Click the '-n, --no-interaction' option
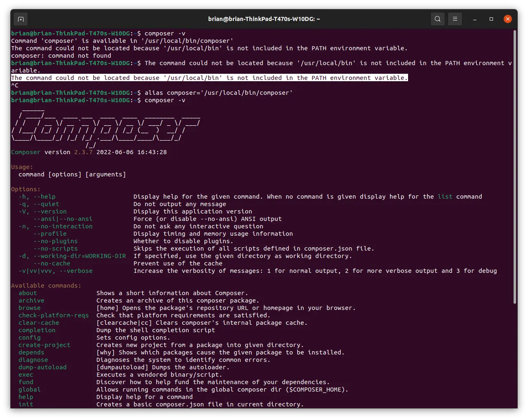 click(56, 226)
